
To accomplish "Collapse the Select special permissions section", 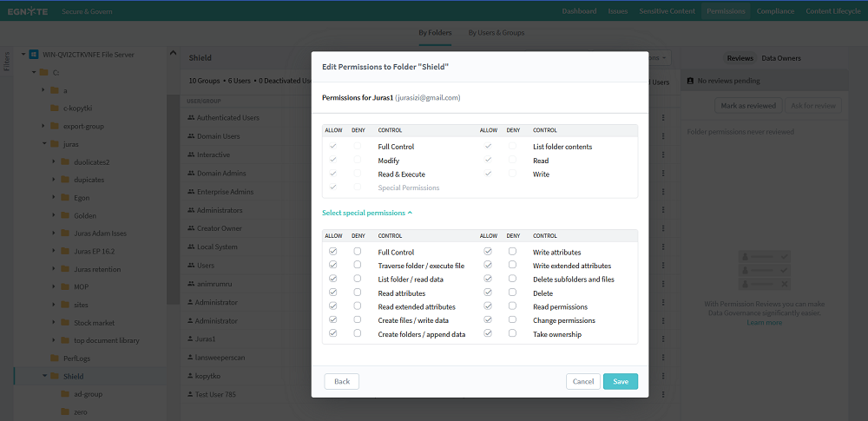I will tap(367, 213).
